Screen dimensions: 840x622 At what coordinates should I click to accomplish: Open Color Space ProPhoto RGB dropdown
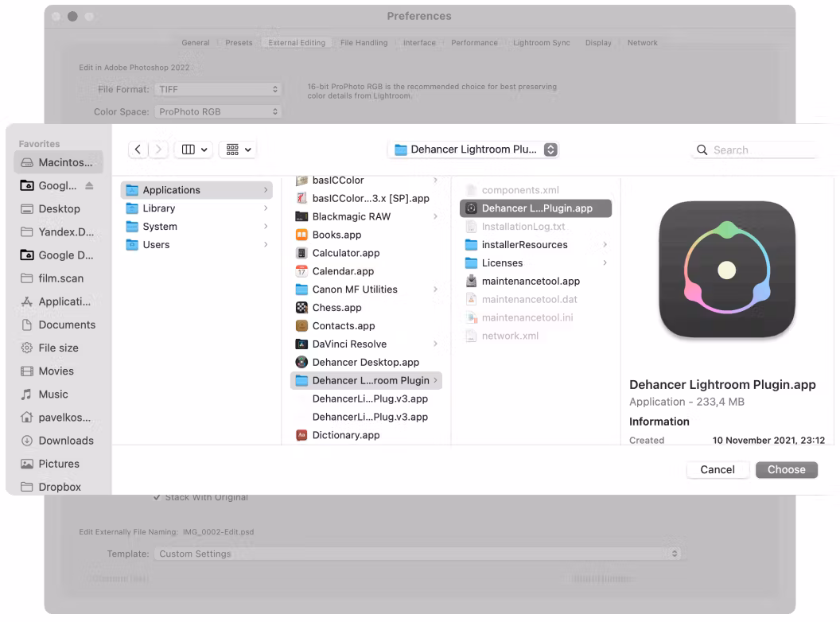pyautogui.click(x=218, y=112)
